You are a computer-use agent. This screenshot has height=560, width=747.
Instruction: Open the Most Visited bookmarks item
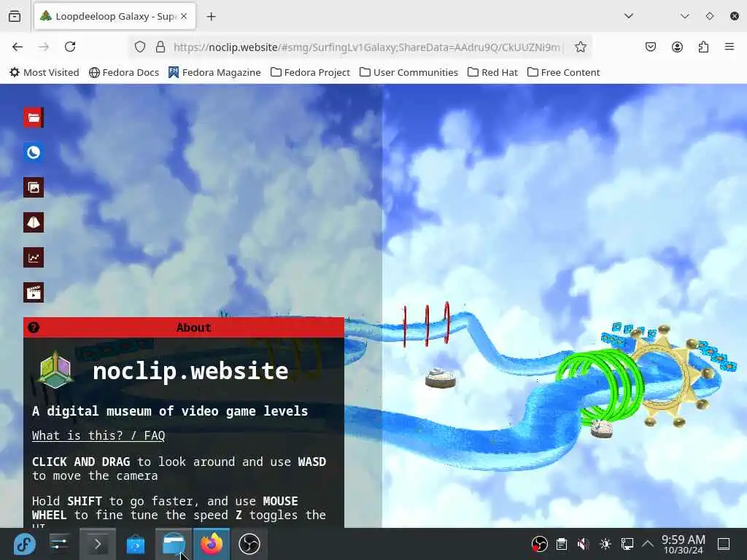tap(44, 72)
